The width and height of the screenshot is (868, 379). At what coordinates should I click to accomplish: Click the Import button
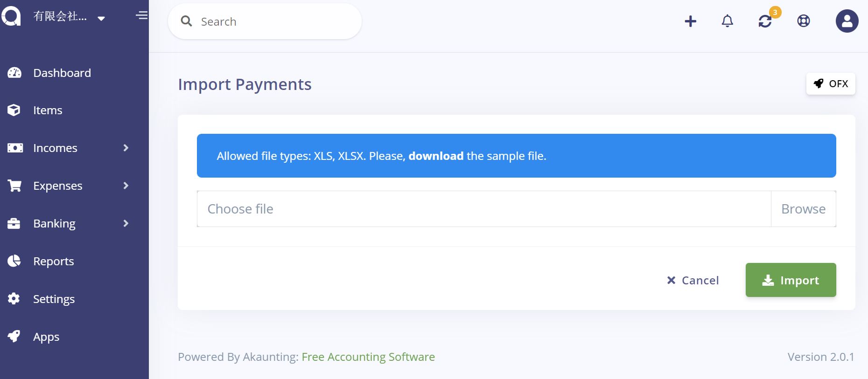point(790,280)
